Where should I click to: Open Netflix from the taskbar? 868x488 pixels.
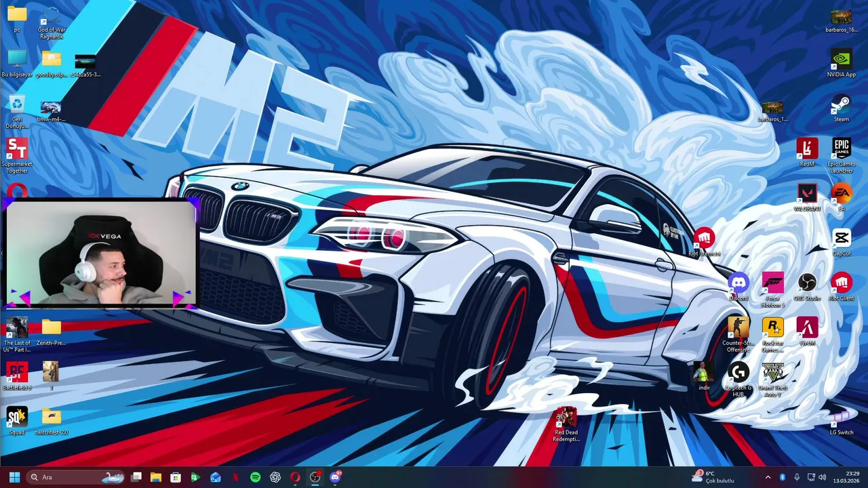(x=235, y=477)
